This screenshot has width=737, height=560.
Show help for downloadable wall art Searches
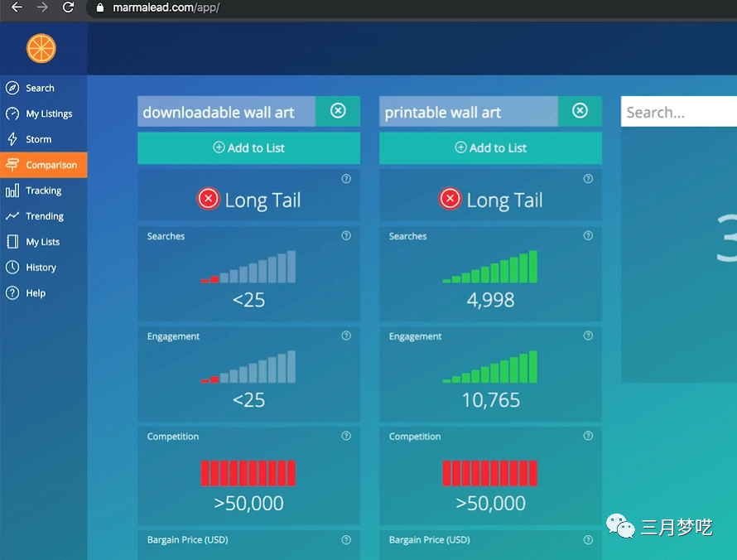click(346, 235)
